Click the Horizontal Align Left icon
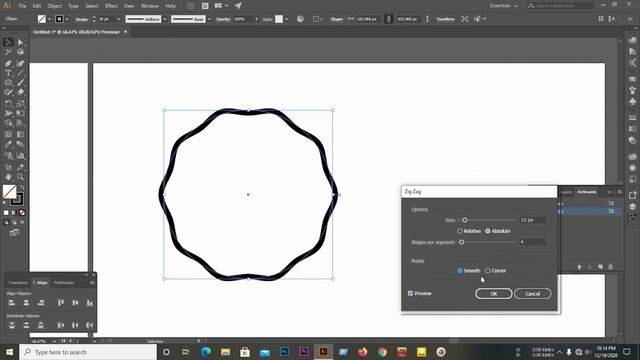The height and width of the screenshot is (360, 640). 12,302
